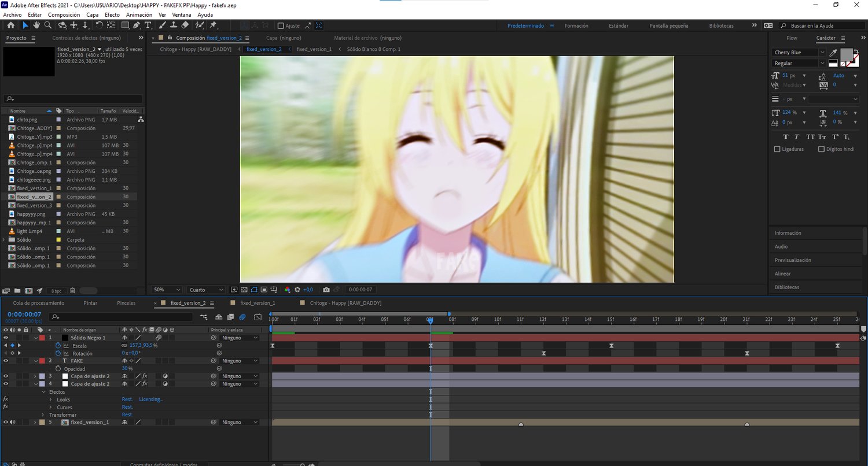The image size is (868, 466).
Task: Hide the FAKE text layer
Action: [6, 361]
